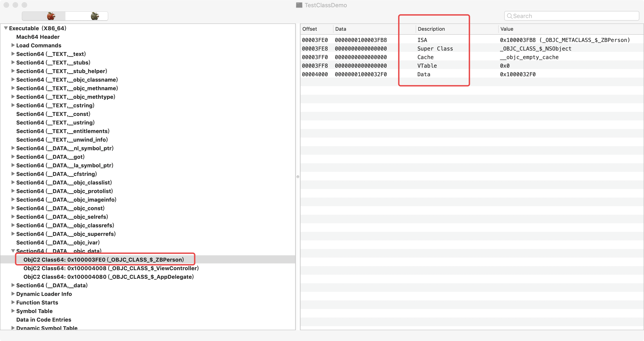The height and width of the screenshot is (341, 644).
Task: Expand the Dynamic Loader Info node
Action: tap(13, 294)
